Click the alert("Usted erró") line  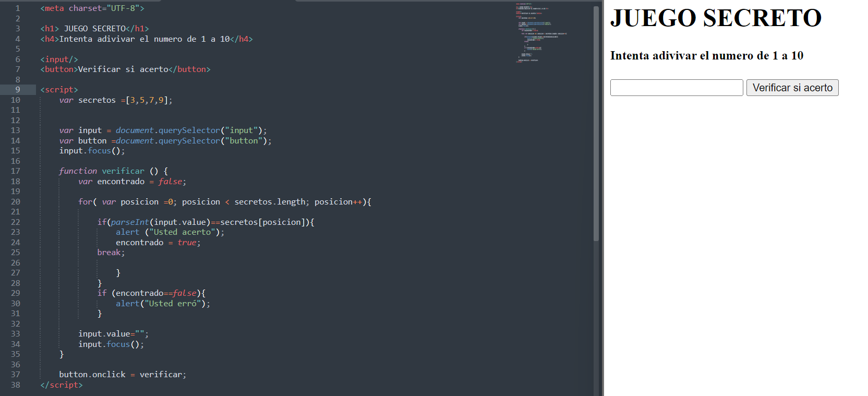(163, 304)
